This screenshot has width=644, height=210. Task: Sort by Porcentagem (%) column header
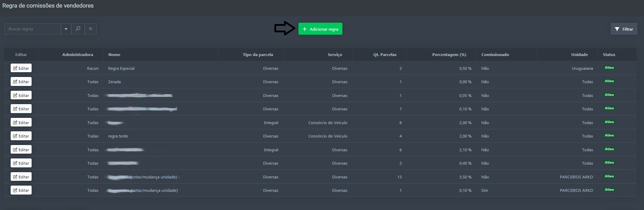tap(449, 55)
